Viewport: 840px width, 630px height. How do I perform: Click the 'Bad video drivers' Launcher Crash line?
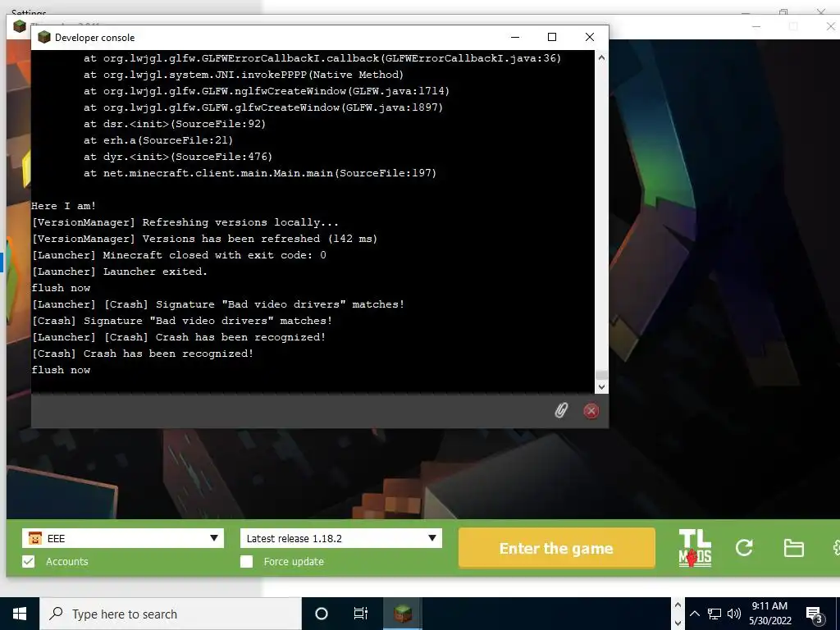218,304
